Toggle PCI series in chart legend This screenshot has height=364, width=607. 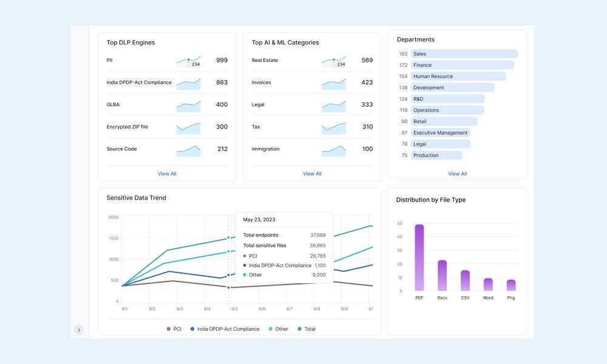(x=174, y=329)
